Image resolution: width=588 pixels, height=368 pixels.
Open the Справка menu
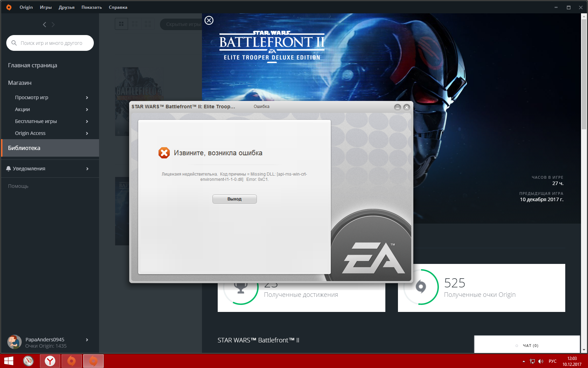[118, 7]
